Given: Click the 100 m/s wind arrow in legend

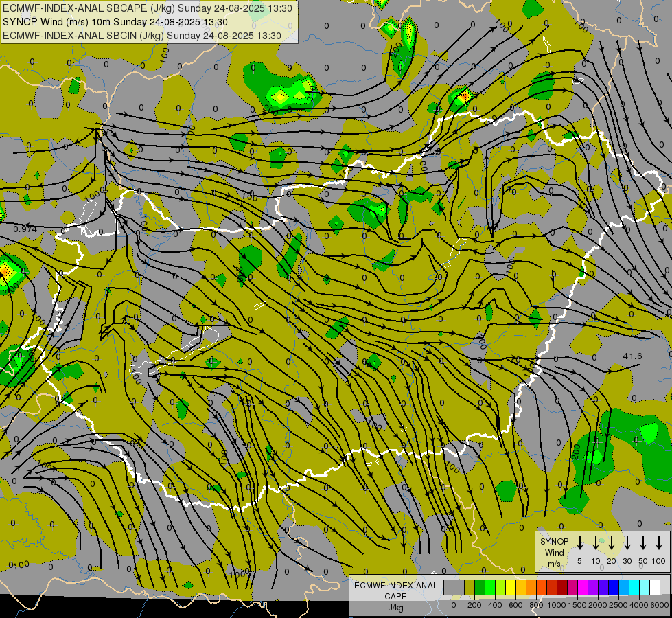Looking at the screenshot, I should click(659, 543).
